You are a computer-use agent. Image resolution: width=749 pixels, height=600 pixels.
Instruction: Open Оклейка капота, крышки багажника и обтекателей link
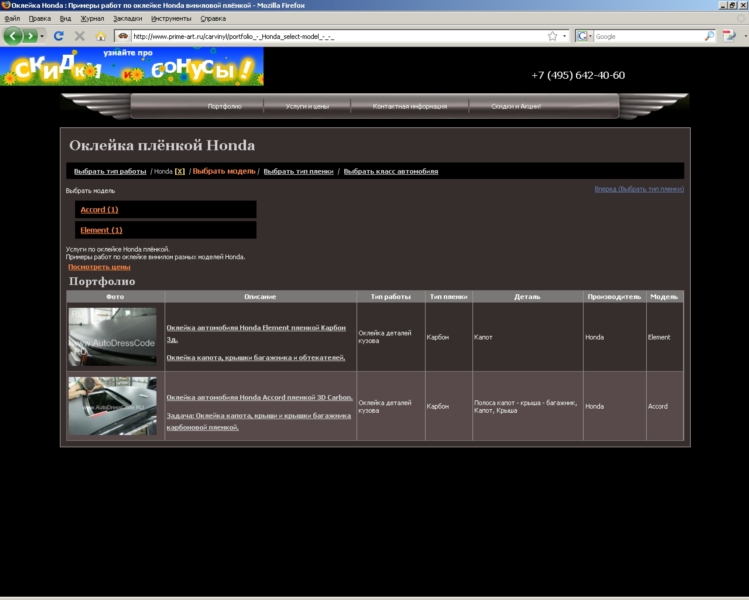click(256, 357)
